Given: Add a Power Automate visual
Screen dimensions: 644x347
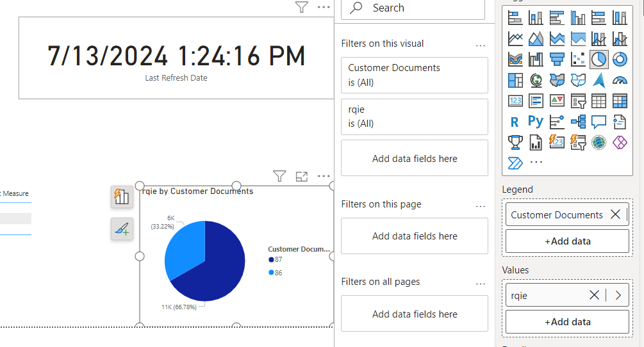Looking at the screenshot, I should pos(515,163).
